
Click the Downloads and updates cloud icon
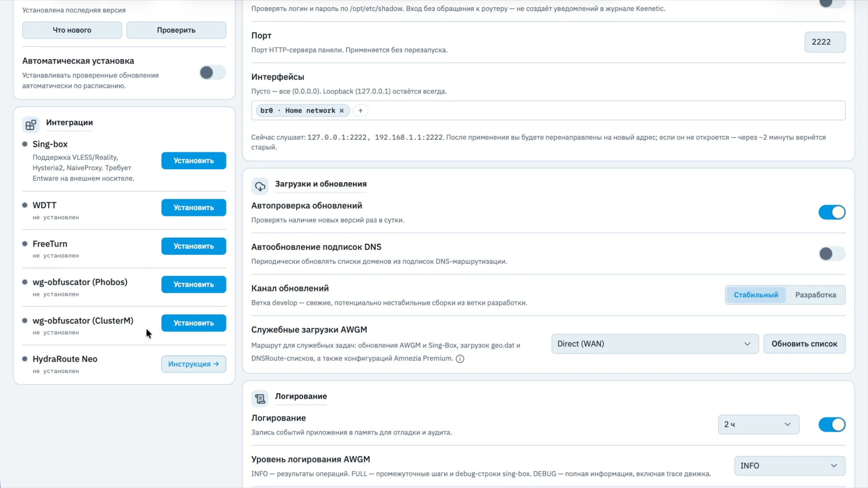[260, 186]
